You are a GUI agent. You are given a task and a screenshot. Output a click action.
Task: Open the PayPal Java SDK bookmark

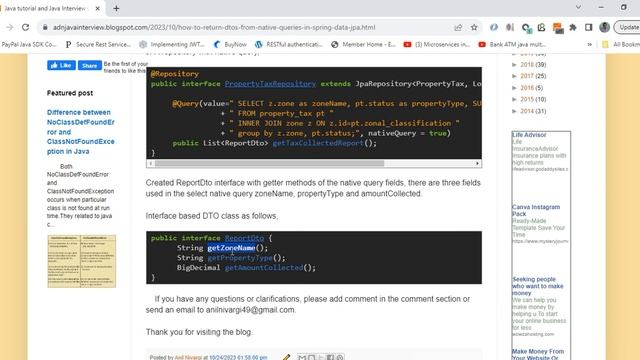click(x=29, y=44)
